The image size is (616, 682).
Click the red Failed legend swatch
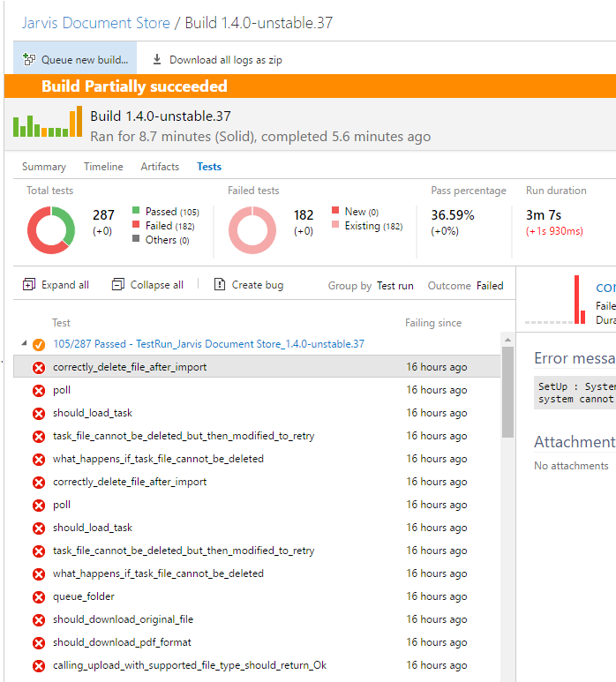[136, 224]
